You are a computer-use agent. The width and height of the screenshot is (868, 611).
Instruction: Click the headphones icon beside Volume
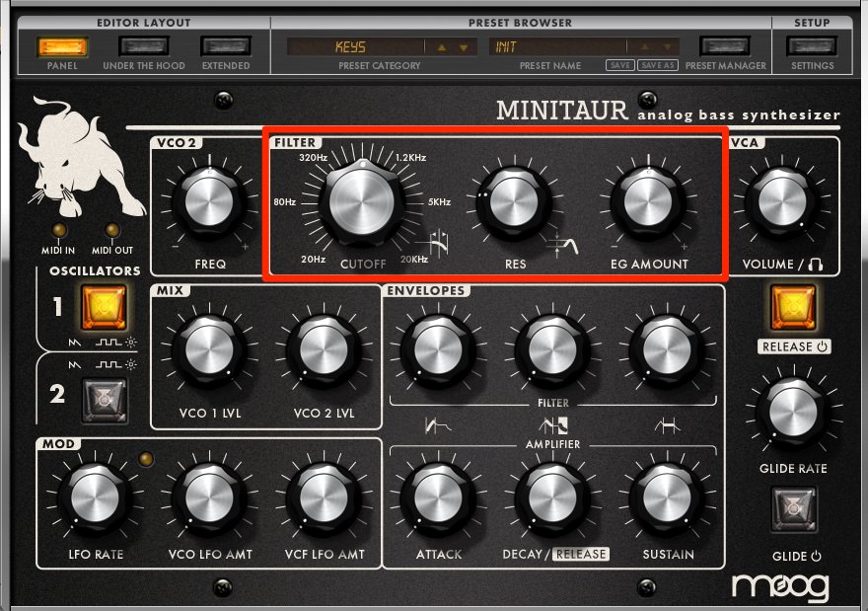click(x=816, y=265)
